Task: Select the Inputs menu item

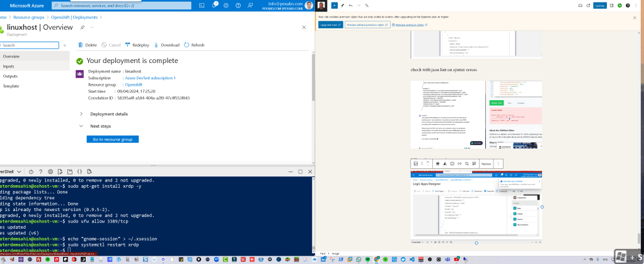Action: click(35, 66)
